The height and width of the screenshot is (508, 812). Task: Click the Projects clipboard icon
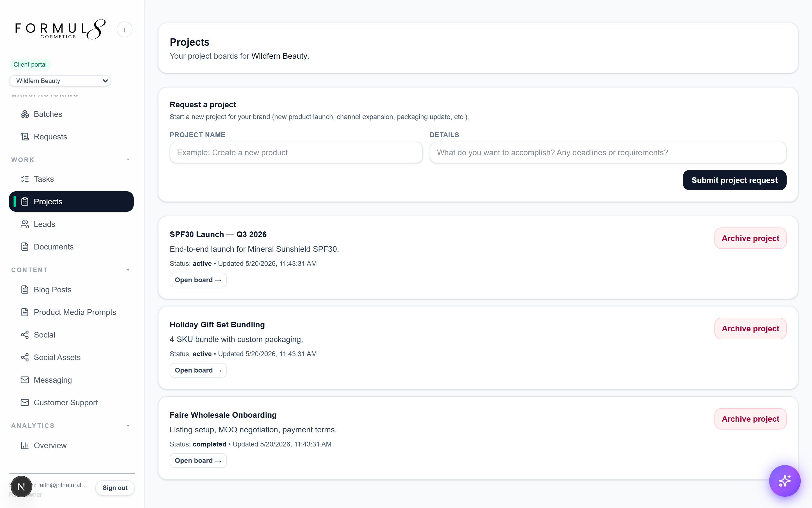point(25,202)
